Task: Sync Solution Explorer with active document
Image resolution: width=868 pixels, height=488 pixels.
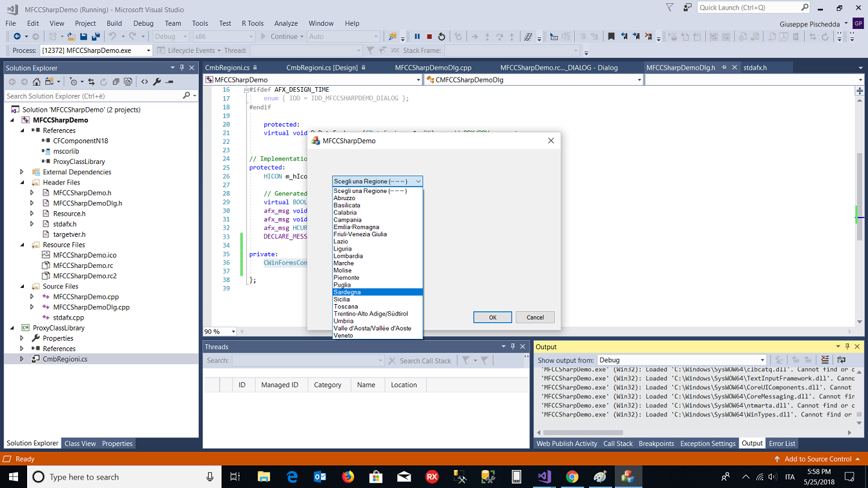Action: pos(91,82)
